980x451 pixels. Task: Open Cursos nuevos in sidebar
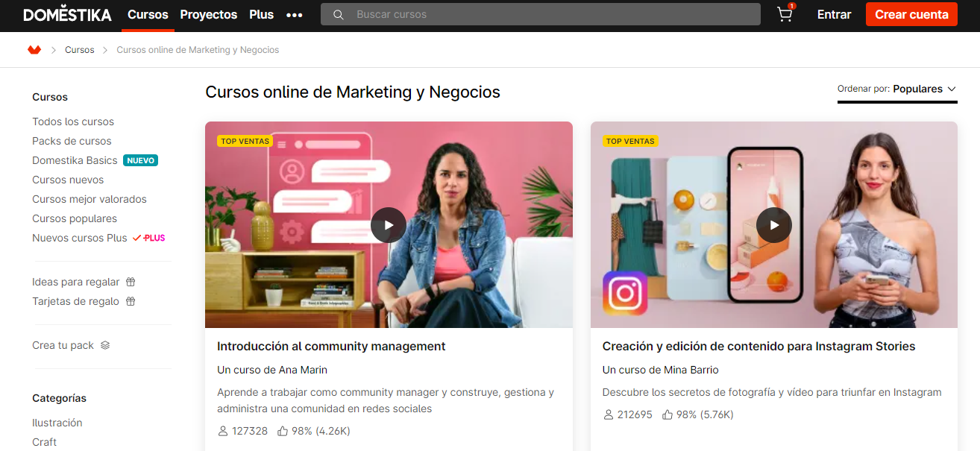click(x=68, y=180)
